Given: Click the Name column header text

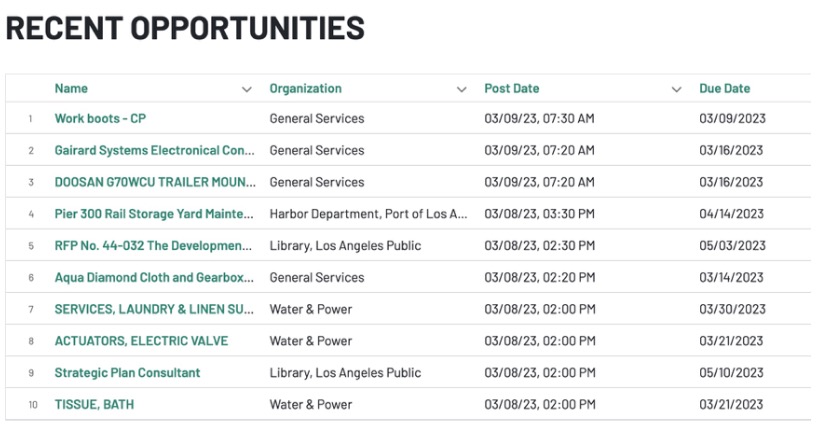Looking at the screenshot, I should coord(71,88).
